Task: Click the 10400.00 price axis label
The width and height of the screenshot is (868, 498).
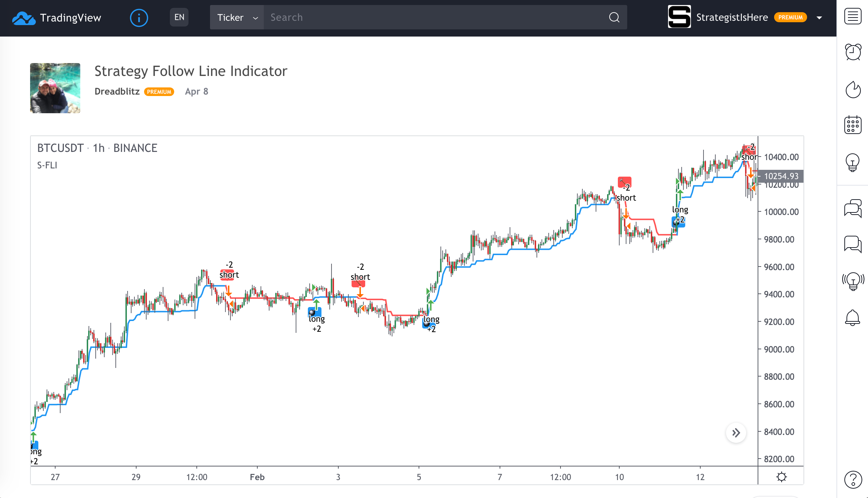Action: point(781,157)
